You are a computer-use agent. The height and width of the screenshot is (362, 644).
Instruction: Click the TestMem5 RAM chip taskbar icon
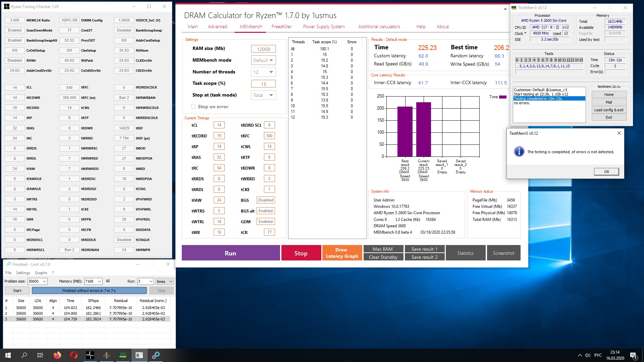click(x=123, y=355)
